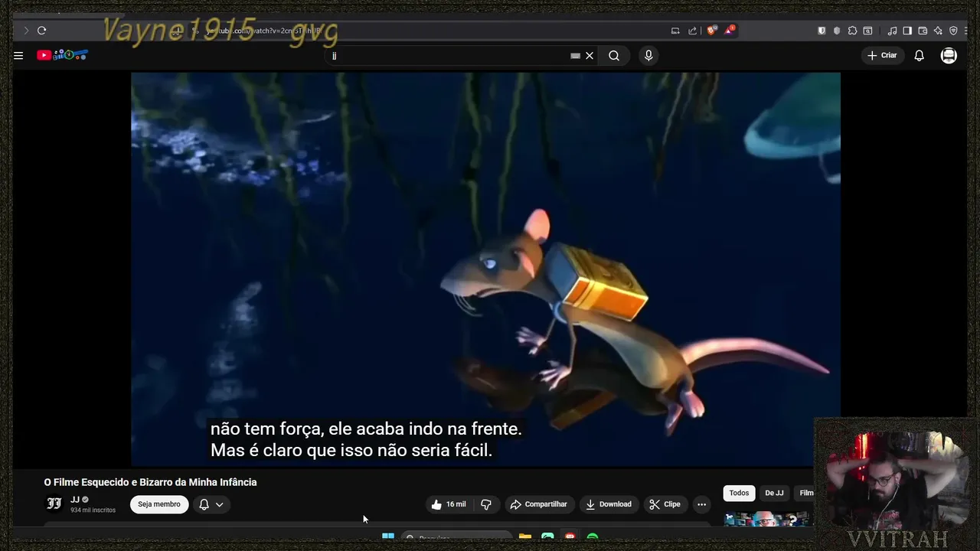This screenshot has width=980, height=551.
Task: Open the tab search icon
Action: pyautogui.click(x=867, y=31)
